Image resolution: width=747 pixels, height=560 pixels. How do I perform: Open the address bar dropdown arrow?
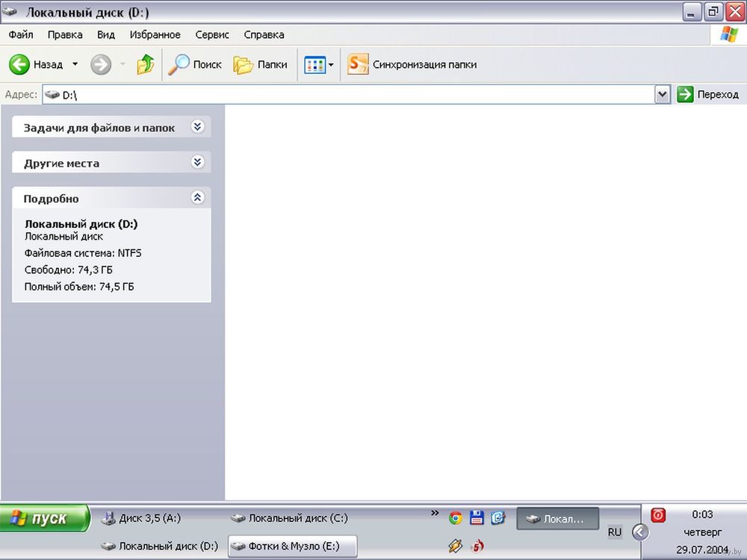(x=662, y=94)
